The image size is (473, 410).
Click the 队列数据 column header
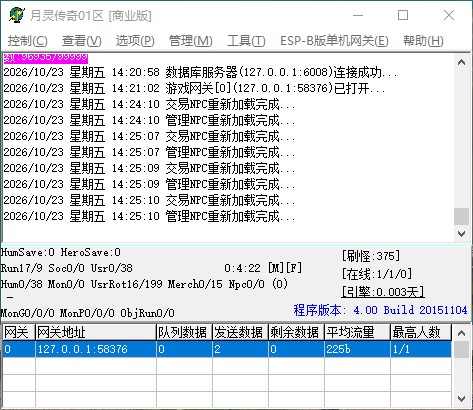tap(184, 332)
